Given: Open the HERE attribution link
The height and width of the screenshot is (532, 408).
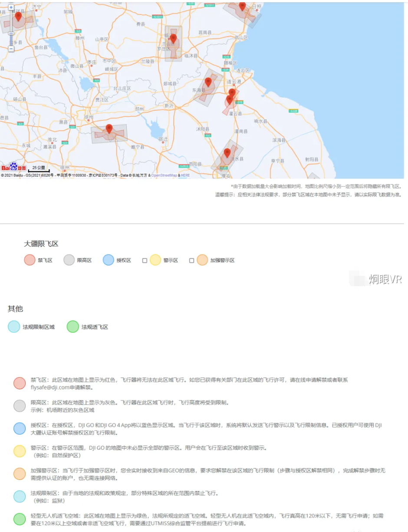Looking at the screenshot, I should coord(185,176).
